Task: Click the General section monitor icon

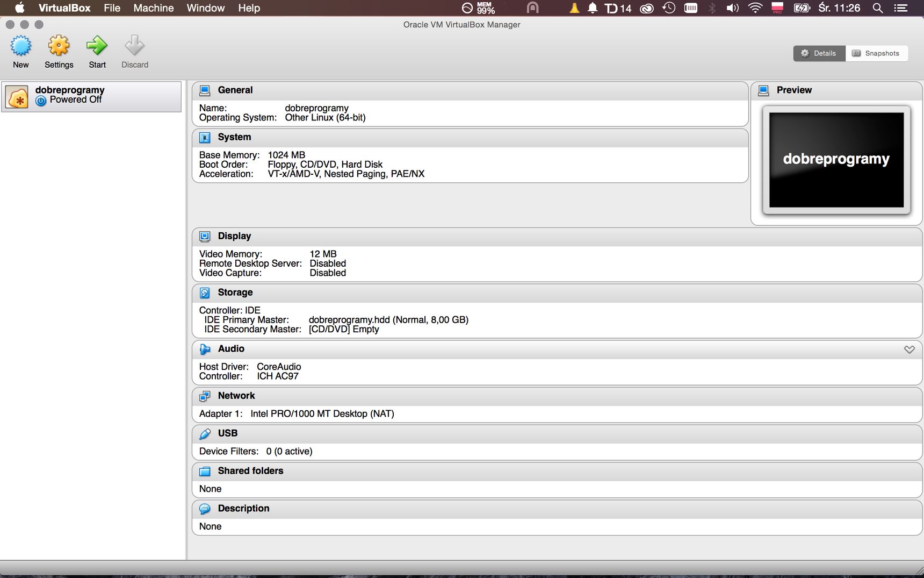Action: click(x=205, y=90)
